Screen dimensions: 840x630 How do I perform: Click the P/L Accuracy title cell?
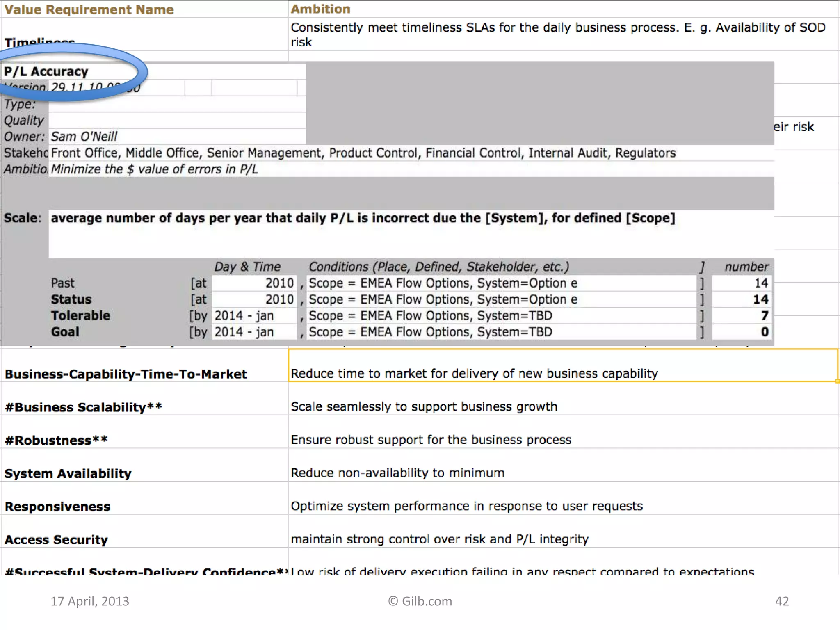[x=46, y=71]
